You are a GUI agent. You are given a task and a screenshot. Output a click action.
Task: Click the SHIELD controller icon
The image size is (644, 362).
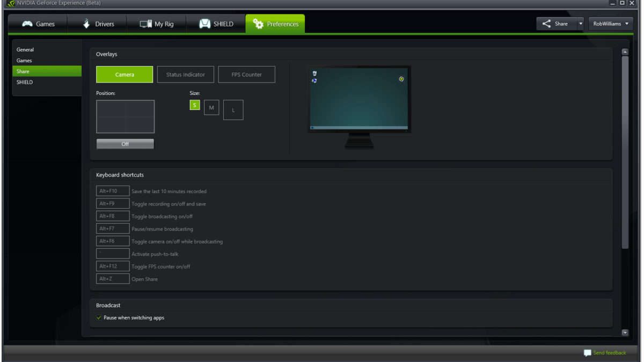(x=204, y=24)
